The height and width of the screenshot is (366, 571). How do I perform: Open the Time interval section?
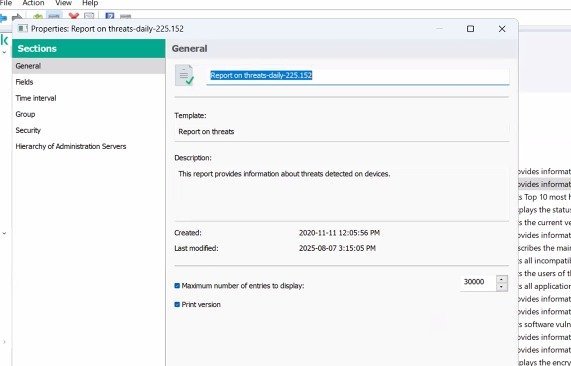(x=88, y=98)
